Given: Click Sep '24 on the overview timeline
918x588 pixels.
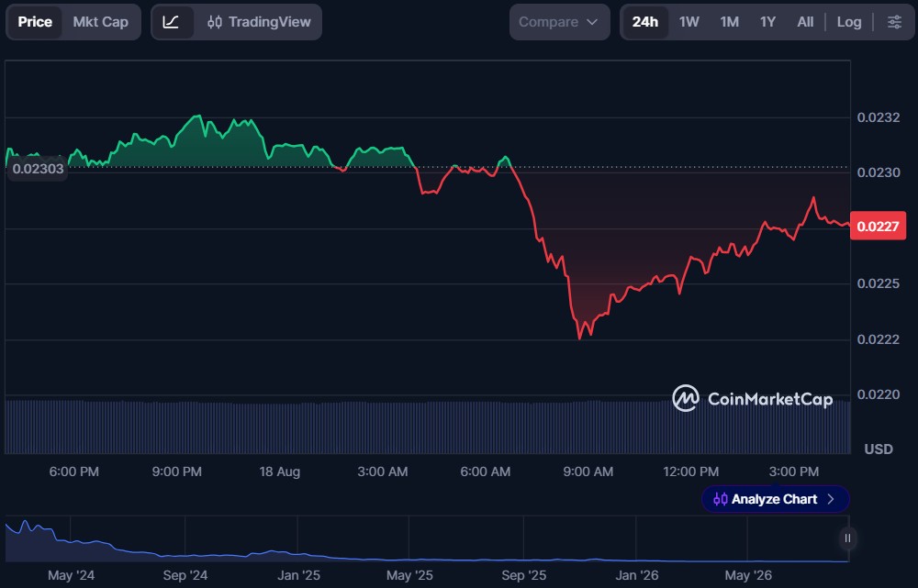Looking at the screenshot, I should pos(185,575).
